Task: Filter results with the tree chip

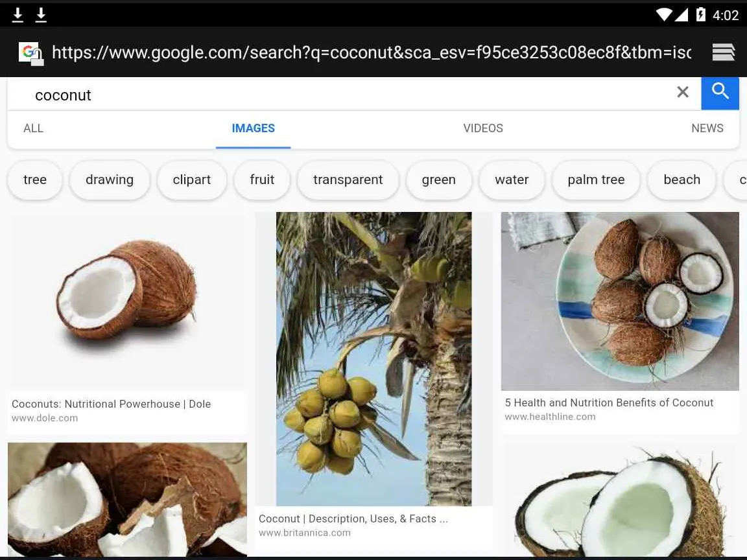Action: point(35,180)
